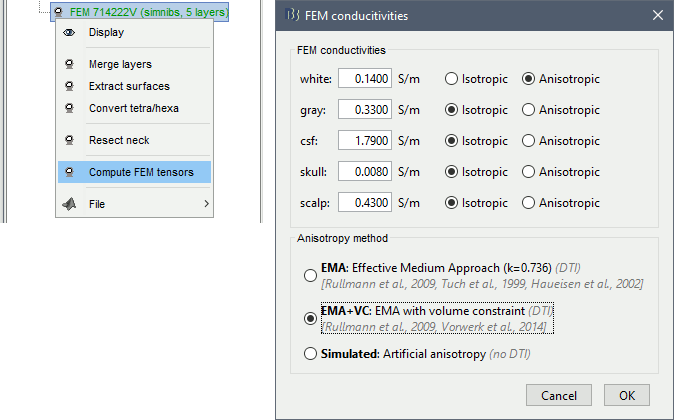Choose Merge layers from context menu

click(x=120, y=64)
